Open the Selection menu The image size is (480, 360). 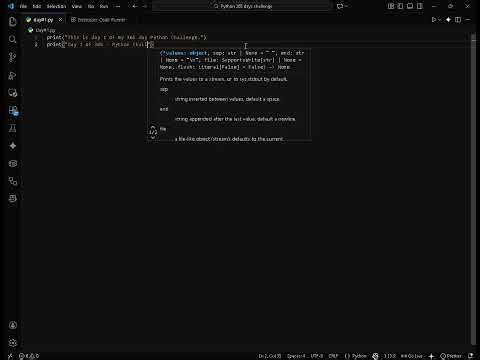pos(56,6)
